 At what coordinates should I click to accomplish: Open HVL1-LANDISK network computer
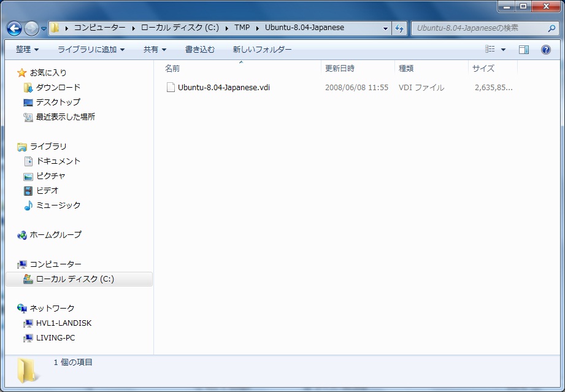tap(64, 323)
